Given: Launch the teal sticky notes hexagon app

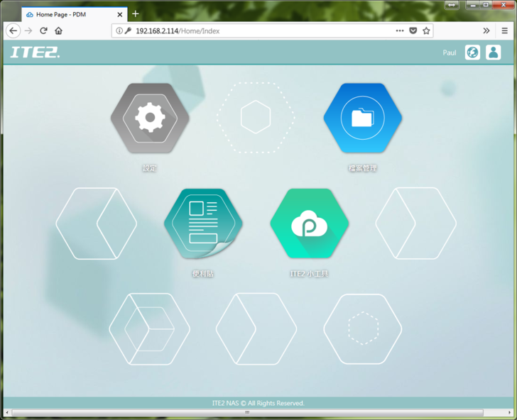Looking at the screenshot, I should pyautogui.click(x=203, y=223).
